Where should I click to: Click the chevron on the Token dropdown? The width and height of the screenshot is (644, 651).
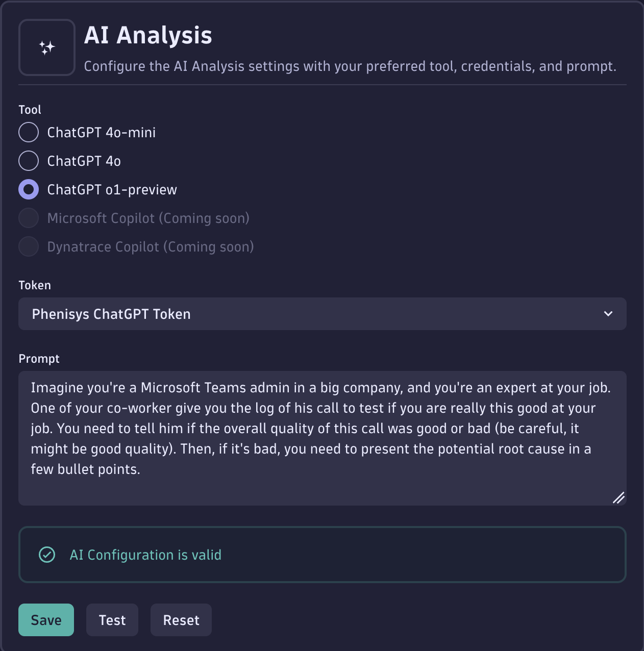click(x=608, y=314)
